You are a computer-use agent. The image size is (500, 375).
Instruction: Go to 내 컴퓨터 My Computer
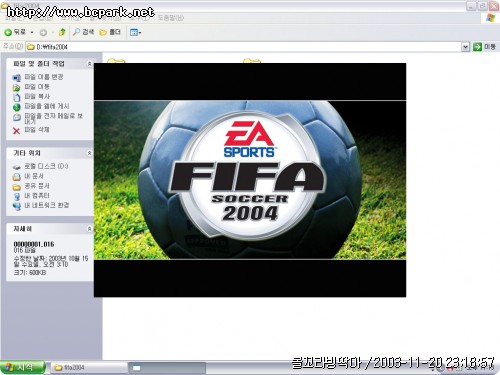coord(37,195)
